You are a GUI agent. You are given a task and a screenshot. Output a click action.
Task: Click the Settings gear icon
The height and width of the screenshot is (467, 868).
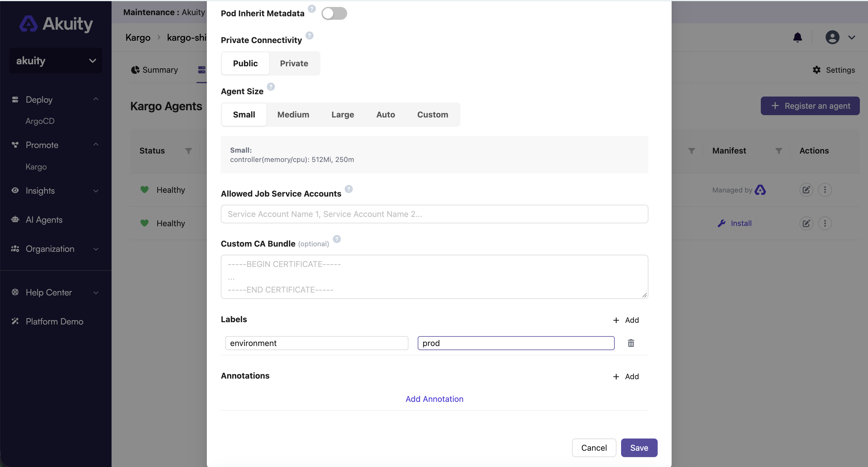[817, 70]
